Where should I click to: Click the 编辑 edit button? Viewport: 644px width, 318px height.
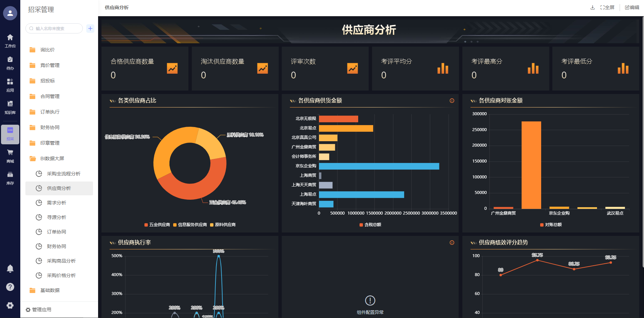pyautogui.click(x=632, y=7)
